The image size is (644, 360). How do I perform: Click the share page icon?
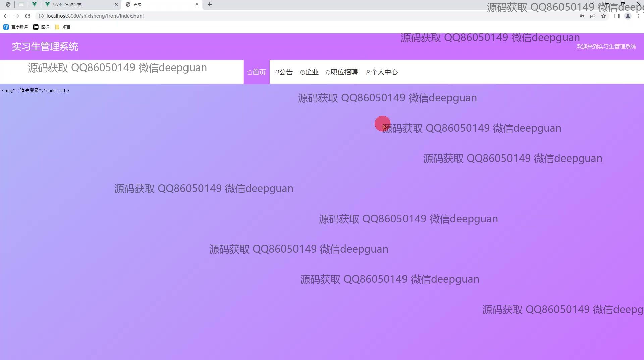point(593,16)
